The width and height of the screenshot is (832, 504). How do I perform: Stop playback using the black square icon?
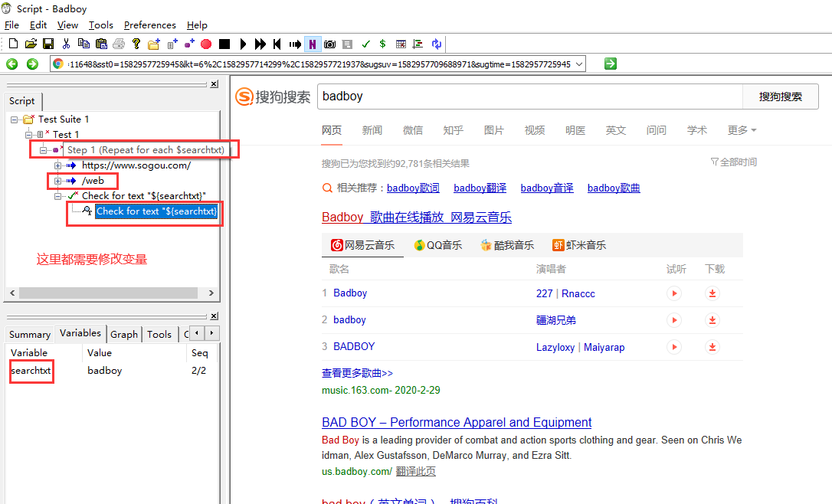224,44
